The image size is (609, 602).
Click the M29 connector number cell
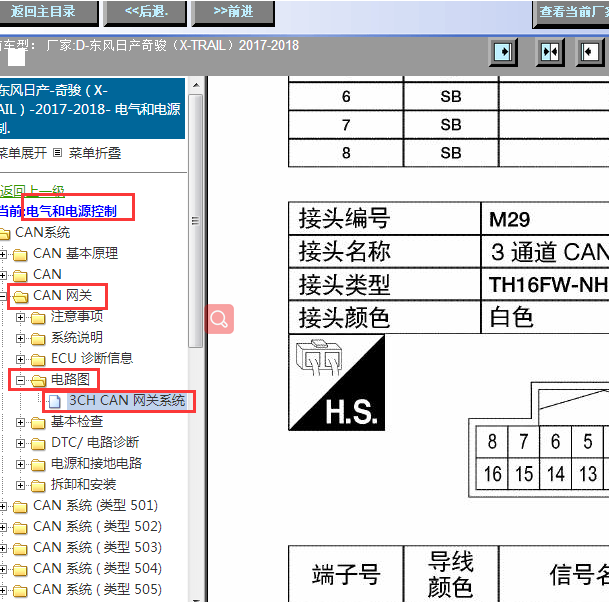545,219
